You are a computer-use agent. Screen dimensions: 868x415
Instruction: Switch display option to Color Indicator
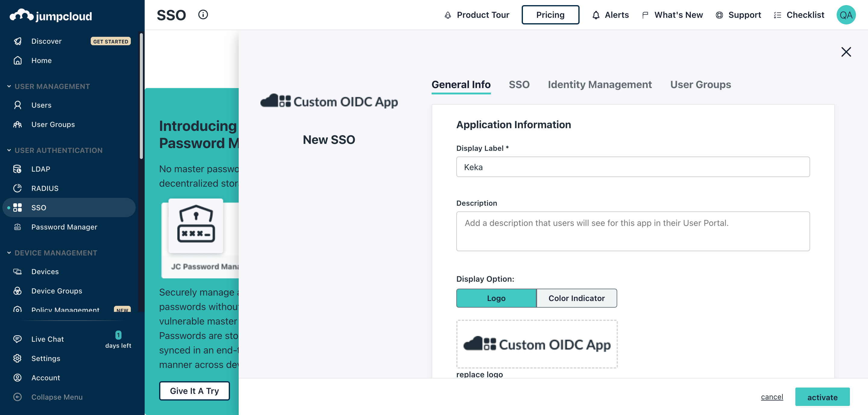pos(576,298)
